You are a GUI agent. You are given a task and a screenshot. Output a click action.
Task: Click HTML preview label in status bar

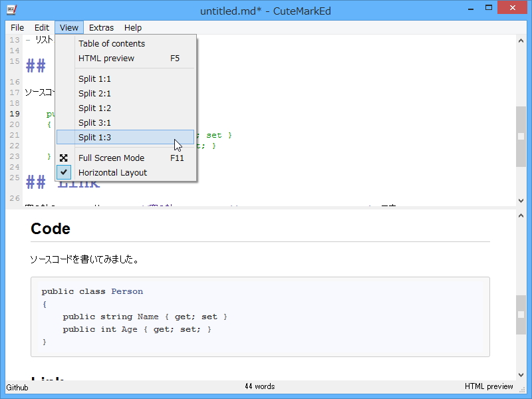point(489,386)
